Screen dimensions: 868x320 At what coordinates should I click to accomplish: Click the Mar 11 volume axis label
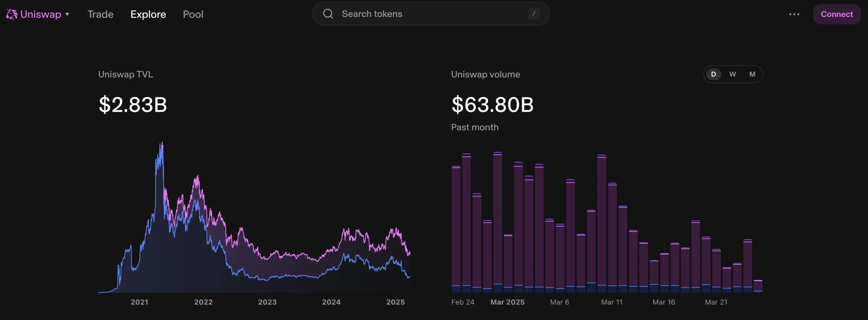[x=612, y=302]
